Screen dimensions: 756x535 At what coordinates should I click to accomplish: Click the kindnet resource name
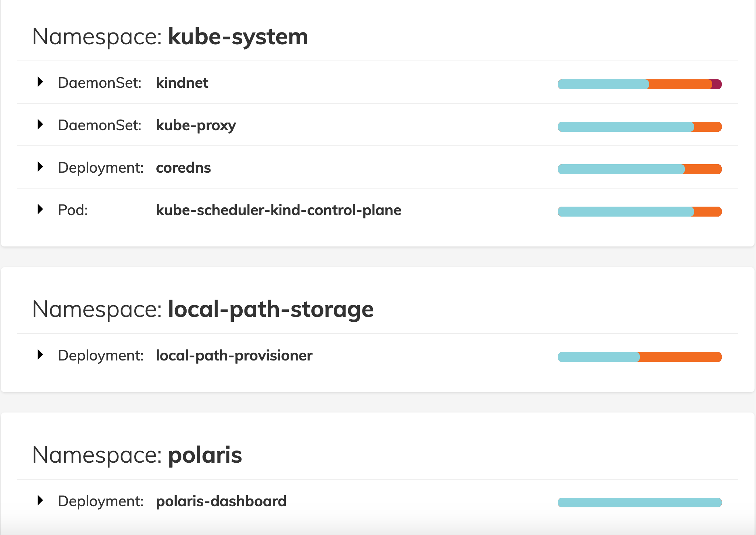click(x=182, y=83)
